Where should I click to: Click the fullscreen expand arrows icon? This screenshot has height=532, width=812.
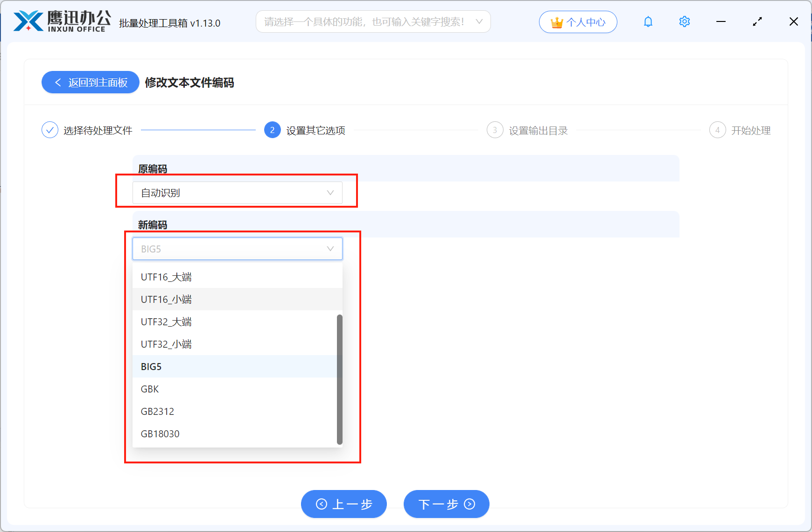(x=757, y=21)
